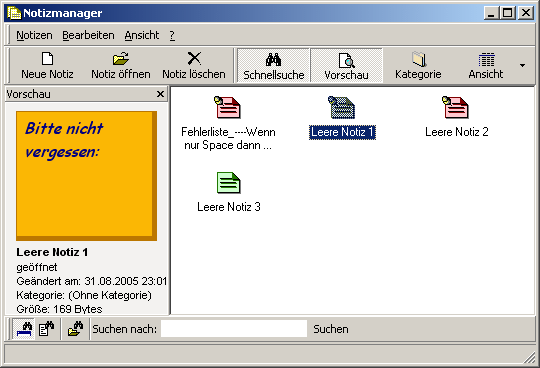Screen dimensions: 540x368
Task: Click the orange note preview thumbnail
Action: (86, 176)
